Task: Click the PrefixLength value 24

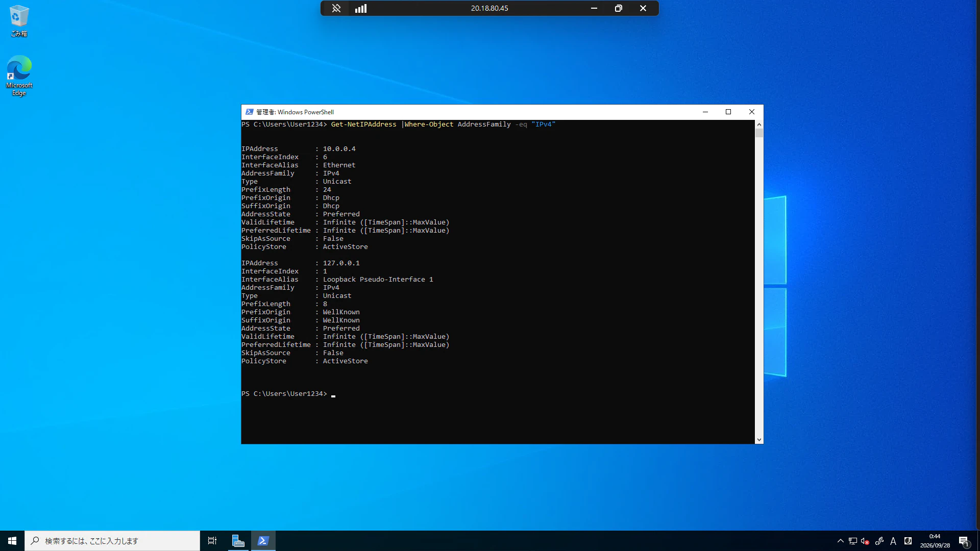Action: pos(327,190)
